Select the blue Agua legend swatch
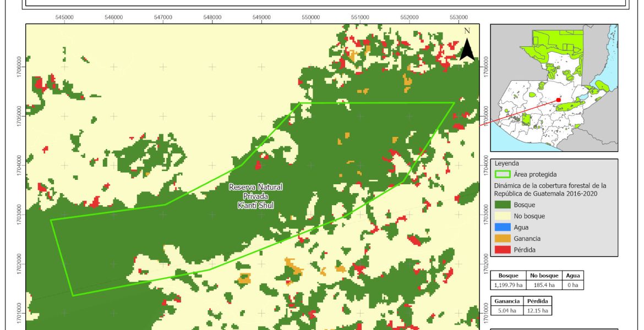The image size is (644, 330). pos(503,227)
